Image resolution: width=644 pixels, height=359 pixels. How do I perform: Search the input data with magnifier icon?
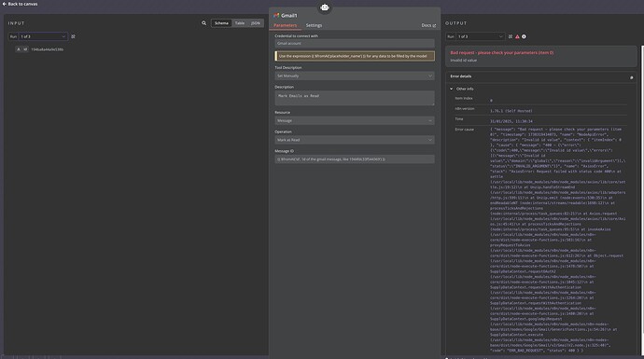click(203, 23)
